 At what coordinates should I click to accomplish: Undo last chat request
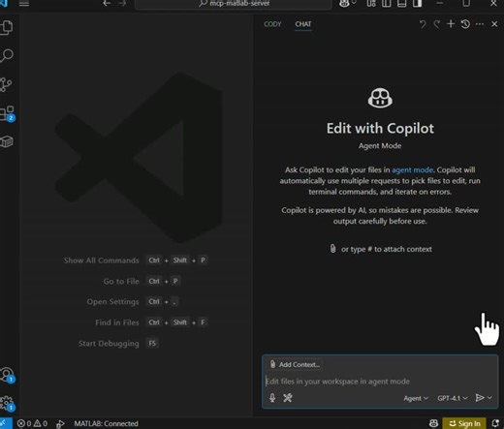pos(423,24)
